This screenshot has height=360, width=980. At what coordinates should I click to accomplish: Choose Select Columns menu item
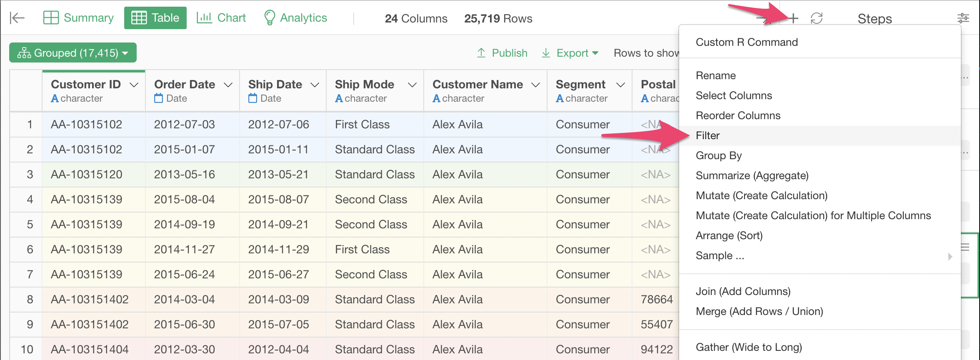820,95
